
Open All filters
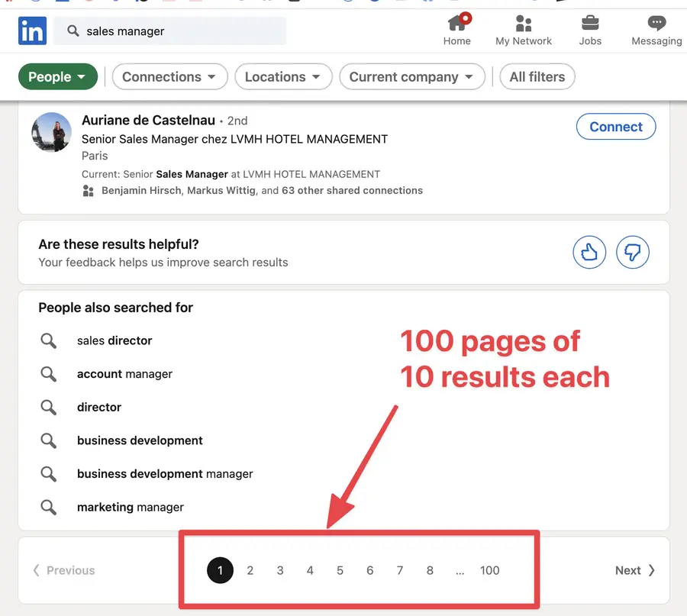[537, 76]
